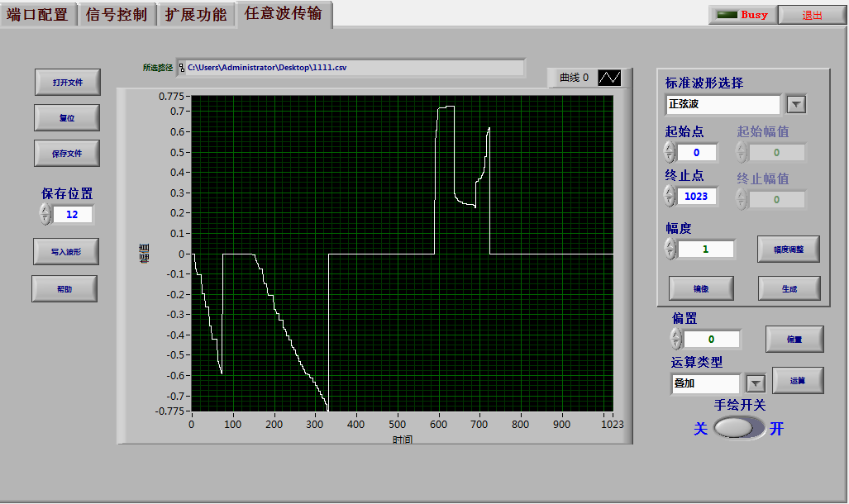Viewport: 849px width, 504px height.
Task: Open the 信号控制 tab
Action: tap(117, 15)
